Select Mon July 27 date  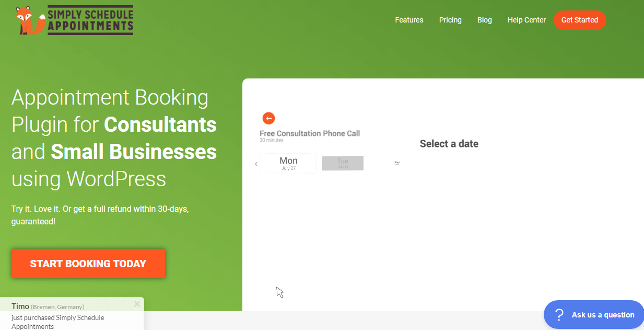(x=288, y=163)
